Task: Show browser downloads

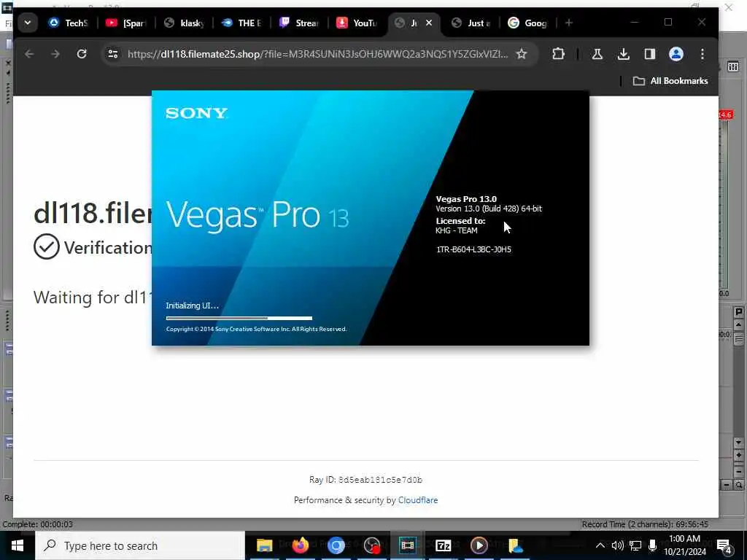Action: coord(624,54)
